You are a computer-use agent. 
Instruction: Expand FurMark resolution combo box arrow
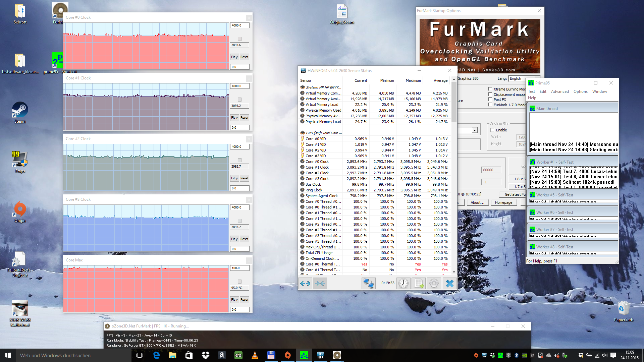pos(474,130)
